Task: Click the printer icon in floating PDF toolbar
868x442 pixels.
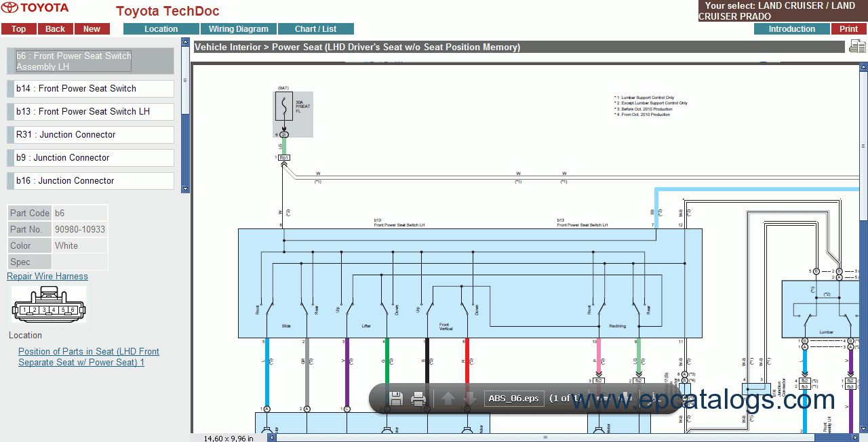Action: (418, 399)
